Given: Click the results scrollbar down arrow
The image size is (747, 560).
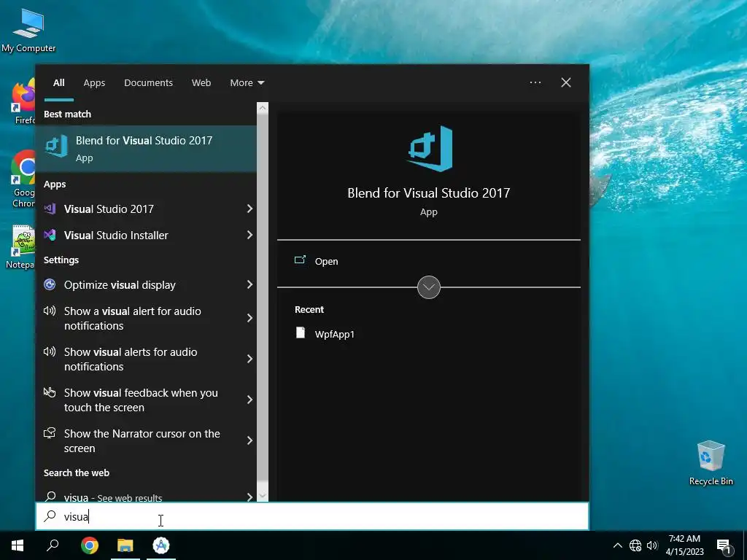Looking at the screenshot, I should click(263, 496).
